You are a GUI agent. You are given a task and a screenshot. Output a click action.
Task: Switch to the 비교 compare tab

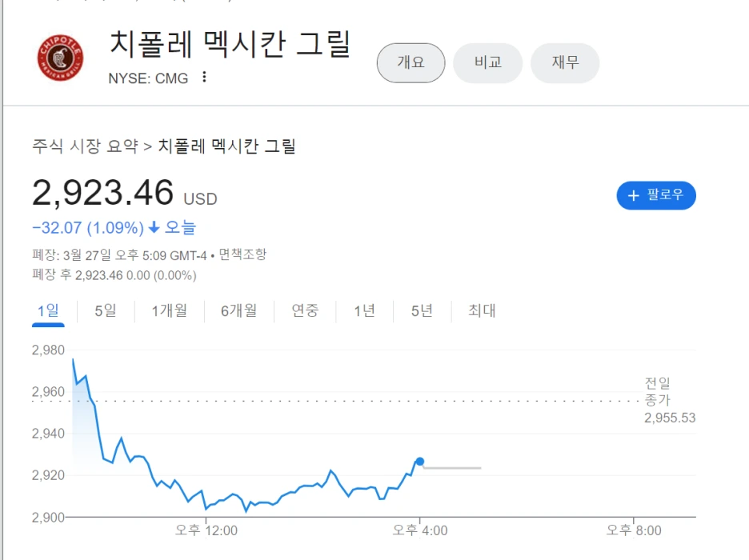point(487,62)
